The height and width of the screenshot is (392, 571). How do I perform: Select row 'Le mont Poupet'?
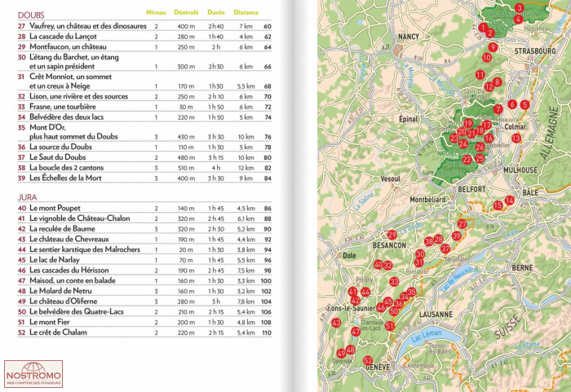pos(144,208)
